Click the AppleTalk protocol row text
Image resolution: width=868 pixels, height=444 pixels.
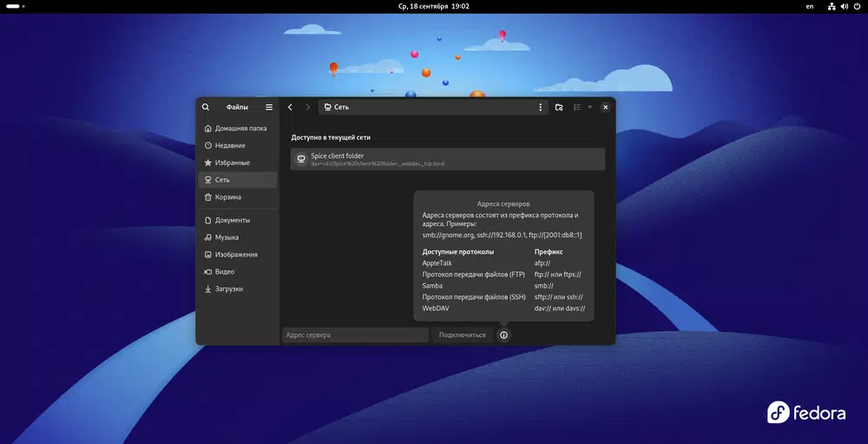(x=437, y=262)
